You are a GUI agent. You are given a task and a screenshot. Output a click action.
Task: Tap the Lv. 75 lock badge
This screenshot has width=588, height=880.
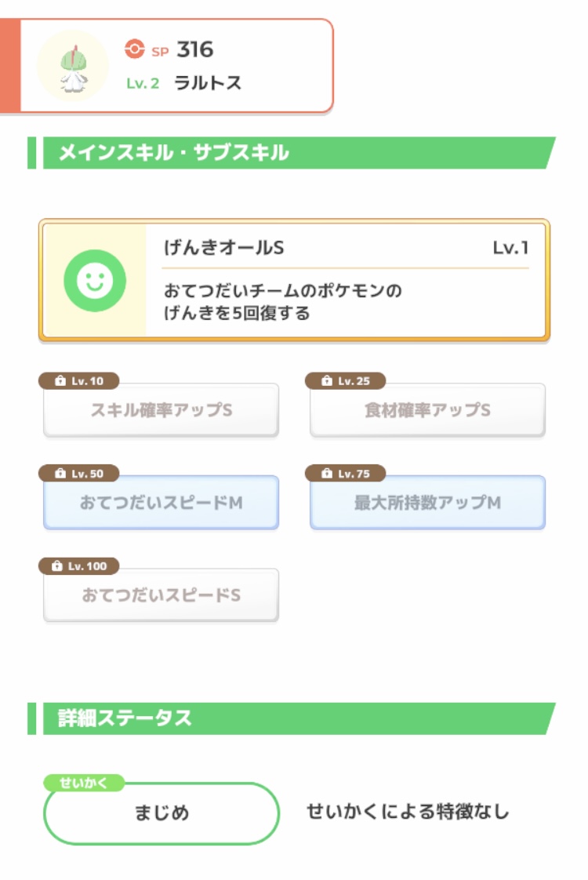tap(346, 474)
